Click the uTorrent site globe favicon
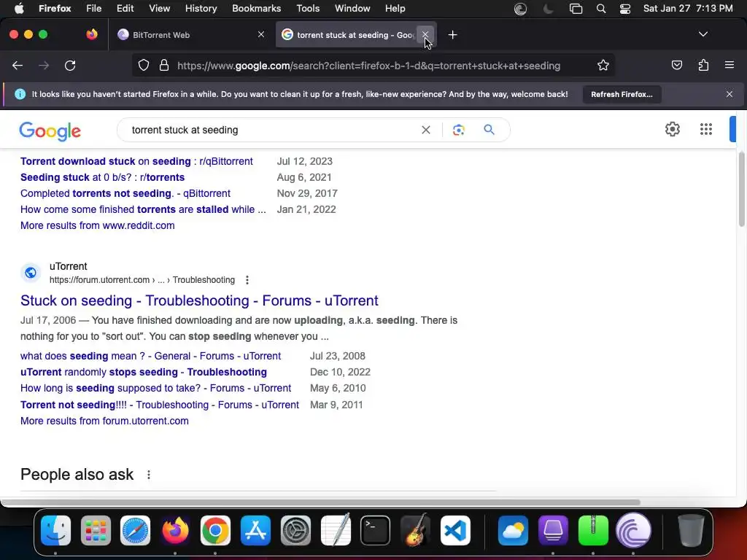Image resolution: width=747 pixels, height=560 pixels. (31, 273)
